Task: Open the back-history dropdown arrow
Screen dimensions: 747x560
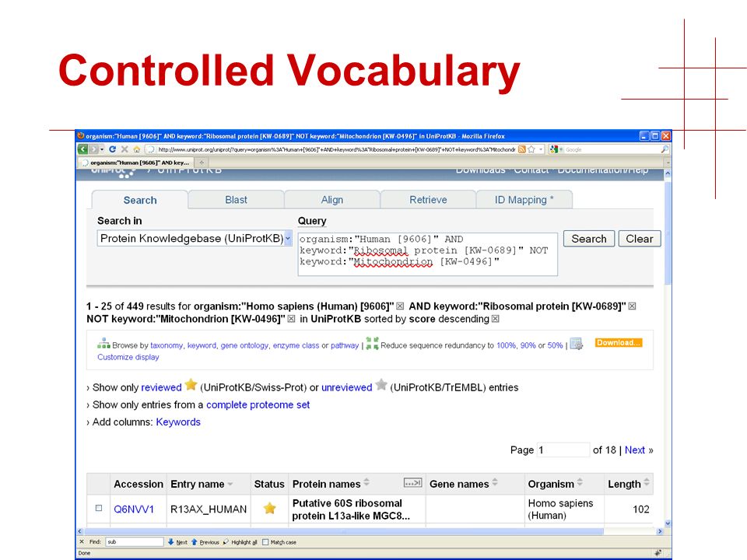Action: [102, 149]
